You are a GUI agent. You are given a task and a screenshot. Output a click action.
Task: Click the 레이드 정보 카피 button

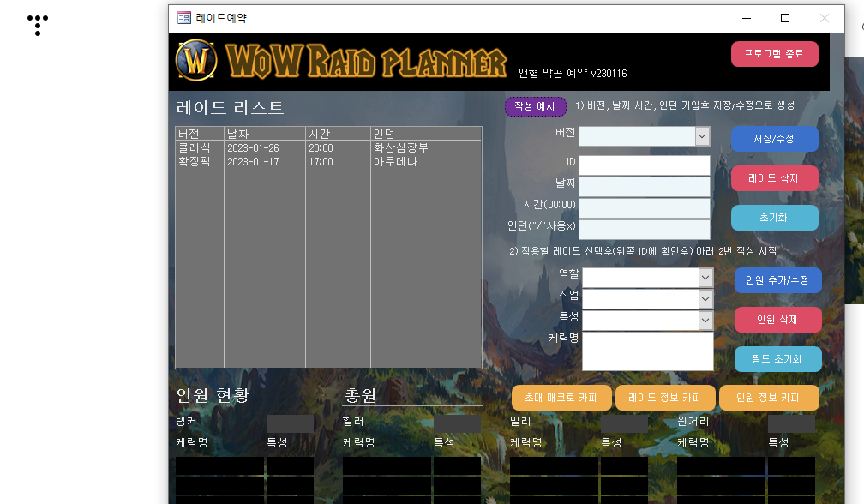pos(665,398)
